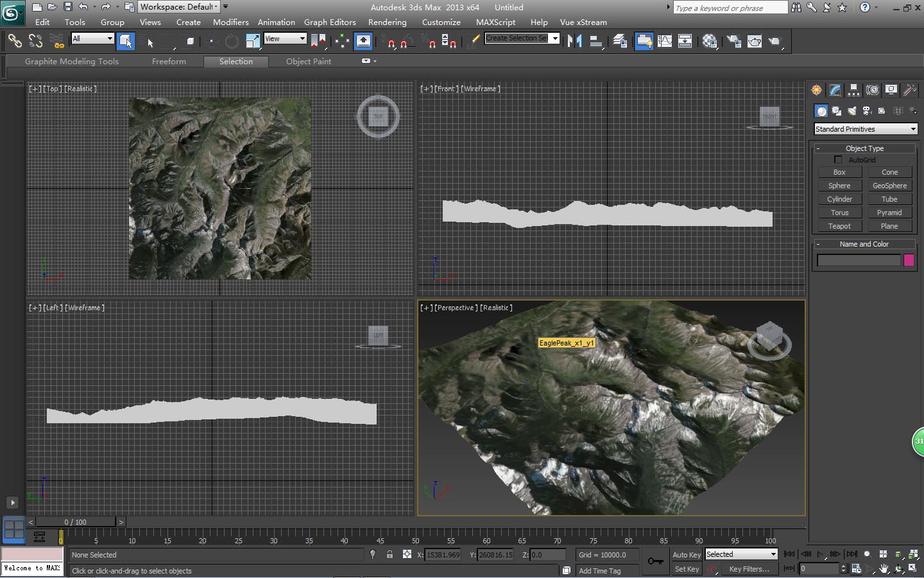Open the Standard Primitives dropdown
924x578 pixels.
(x=865, y=129)
